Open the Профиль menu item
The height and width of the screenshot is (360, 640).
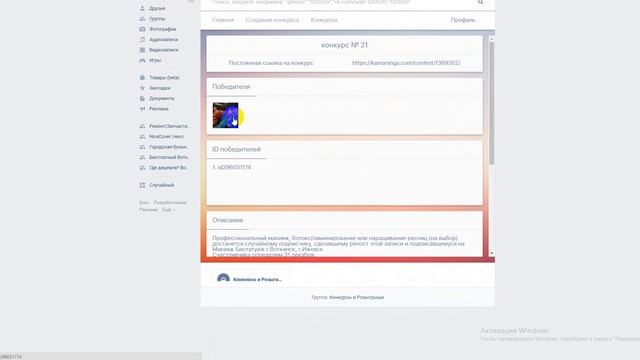coord(463,20)
